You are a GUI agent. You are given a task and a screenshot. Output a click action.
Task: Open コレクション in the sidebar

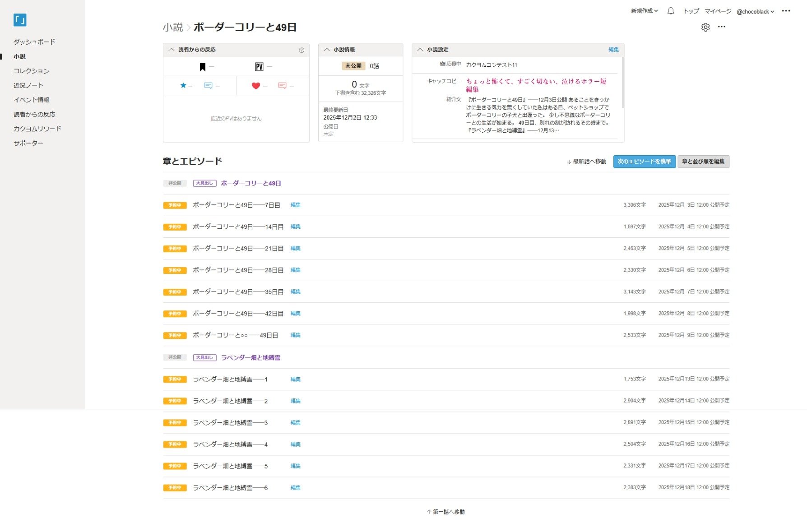tap(31, 71)
